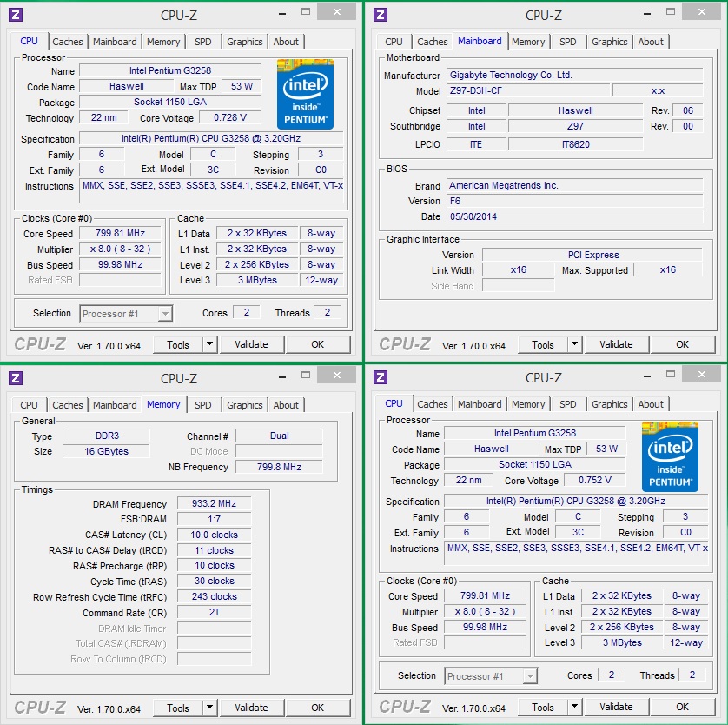Click the Intel Pentium badge beside the 0.752 V reading
Screen dimensions: 728x725
[670, 456]
